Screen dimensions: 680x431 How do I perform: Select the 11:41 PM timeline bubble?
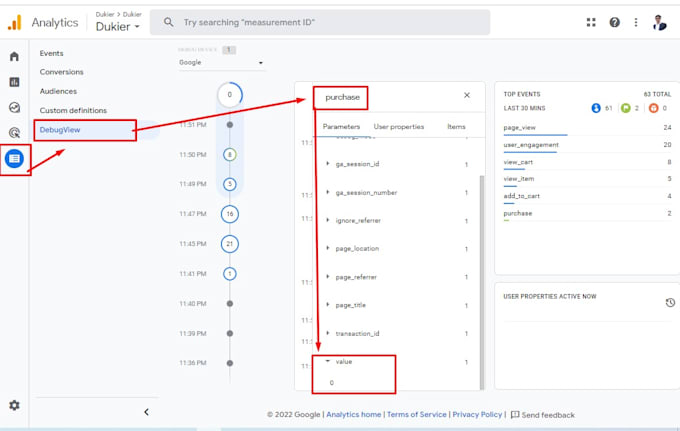point(230,274)
